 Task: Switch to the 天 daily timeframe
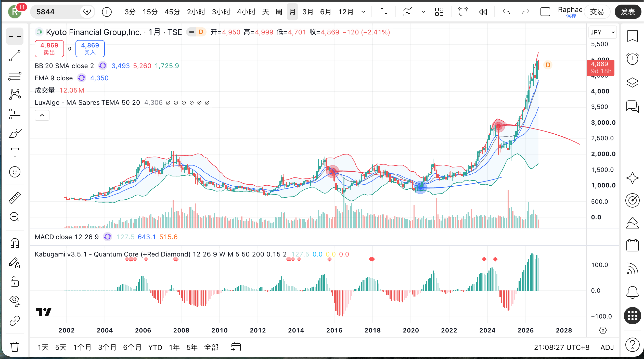pyautogui.click(x=265, y=12)
